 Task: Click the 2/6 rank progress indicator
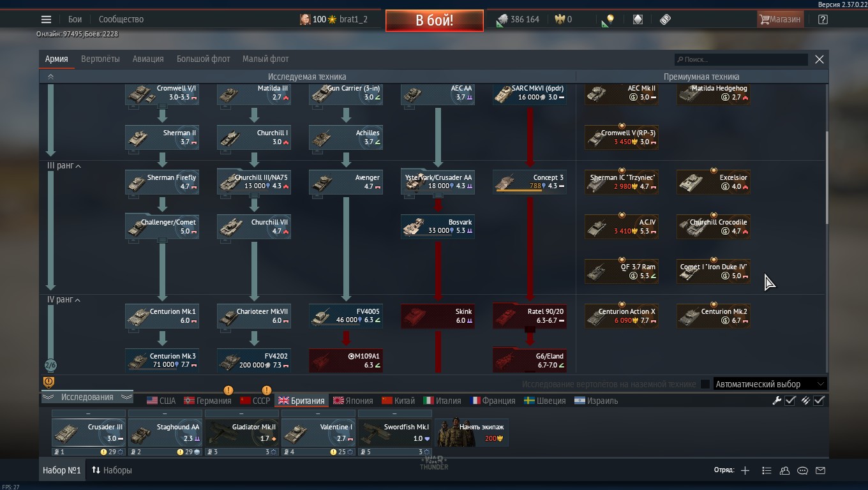pos(50,366)
